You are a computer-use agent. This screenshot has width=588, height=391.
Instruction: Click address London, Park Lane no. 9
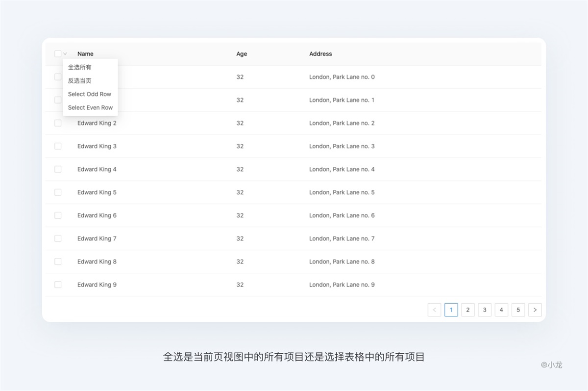click(x=342, y=285)
